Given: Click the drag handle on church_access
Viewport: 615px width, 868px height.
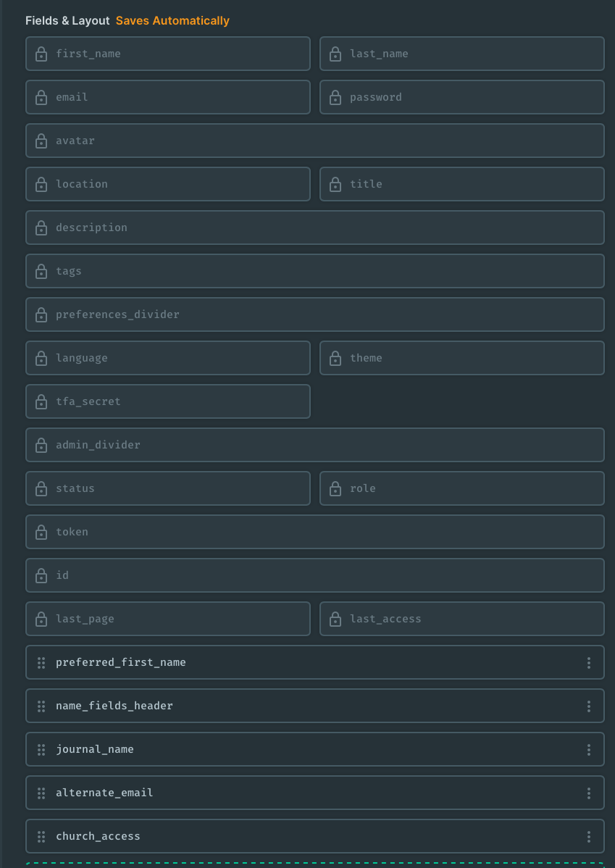Looking at the screenshot, I should pyautogui.click(x=41, y=836).
